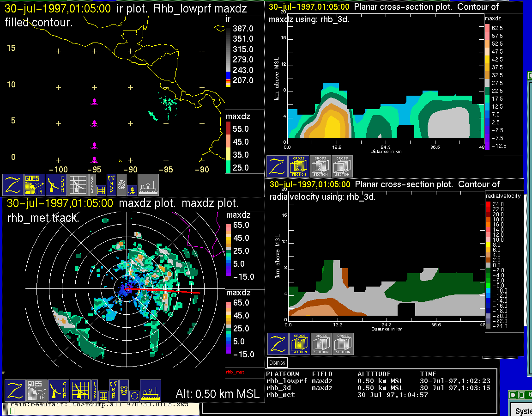Click the rhb_lowprf row in the platform table
This screenshot has height=416, width=532.
[286, 381]
